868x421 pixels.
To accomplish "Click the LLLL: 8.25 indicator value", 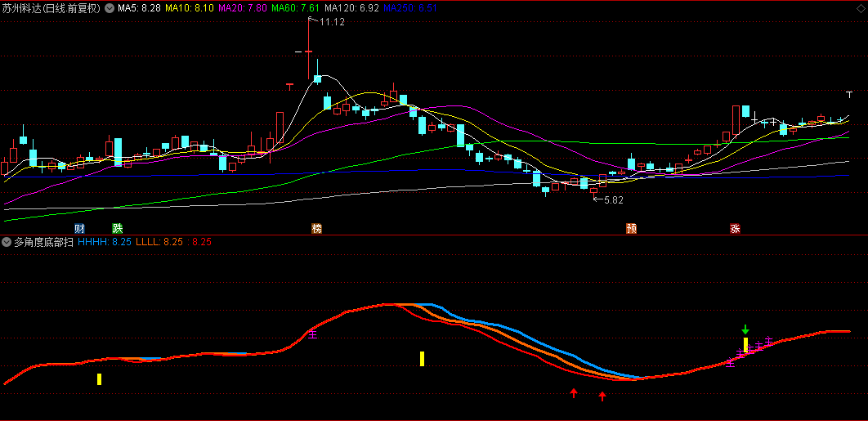I will tap(159, 242).
